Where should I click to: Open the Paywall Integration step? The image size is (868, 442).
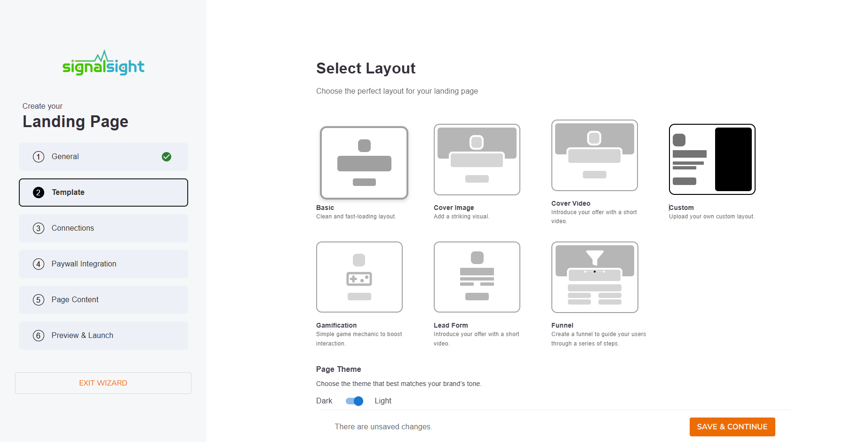104,264
